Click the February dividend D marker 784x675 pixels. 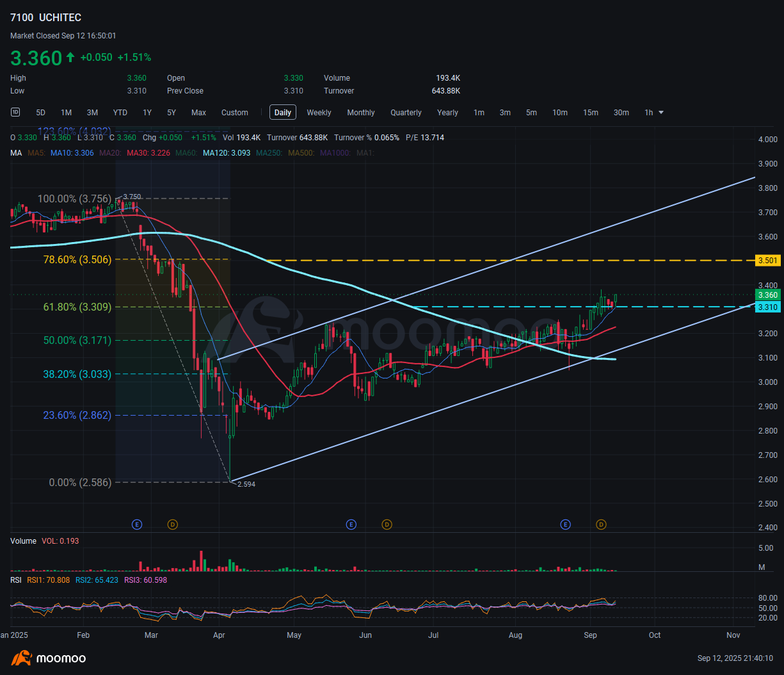click(172, 525)
